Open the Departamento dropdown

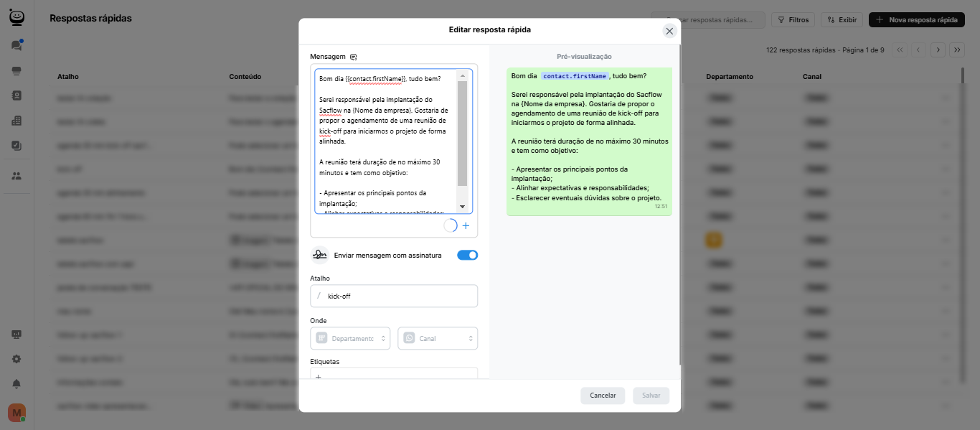[x=350, y=338]
